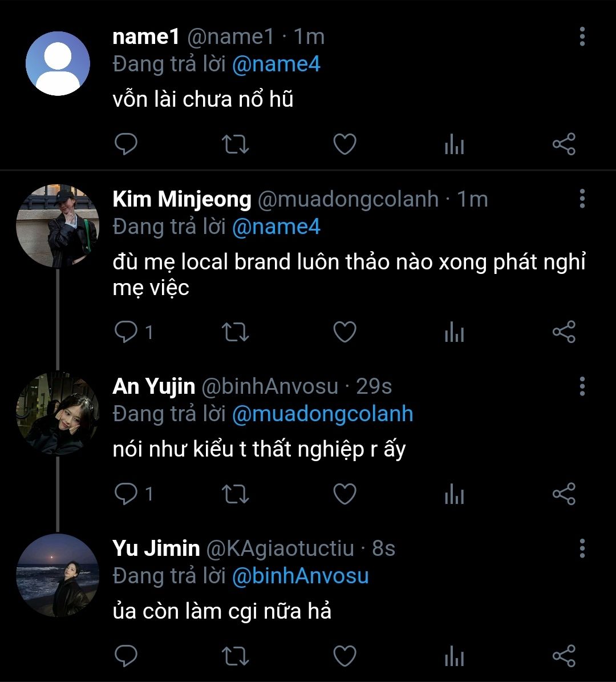Screen dimensions: 616x682
Task: Share An Yujin's reply
Action: (x=564, y=494)
